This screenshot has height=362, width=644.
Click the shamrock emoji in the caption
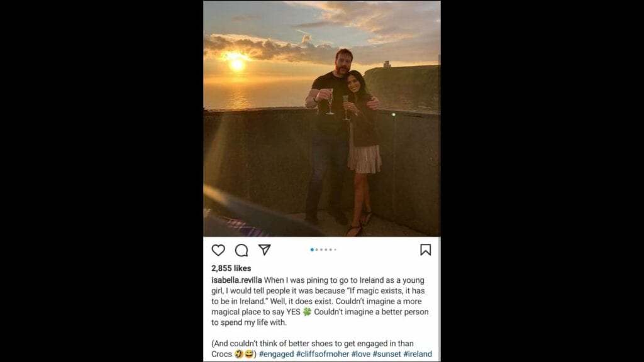(x=307, y=312)
